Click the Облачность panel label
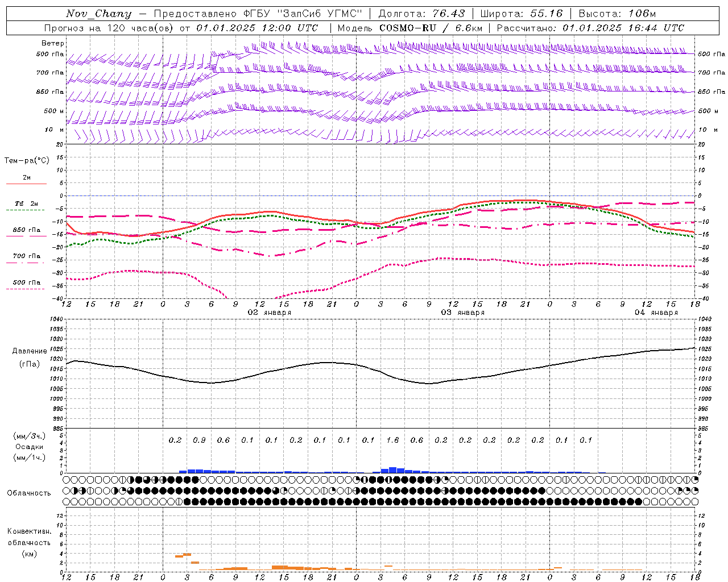The image size is (728, 582). pyautogui.click(x=29, y=493)
